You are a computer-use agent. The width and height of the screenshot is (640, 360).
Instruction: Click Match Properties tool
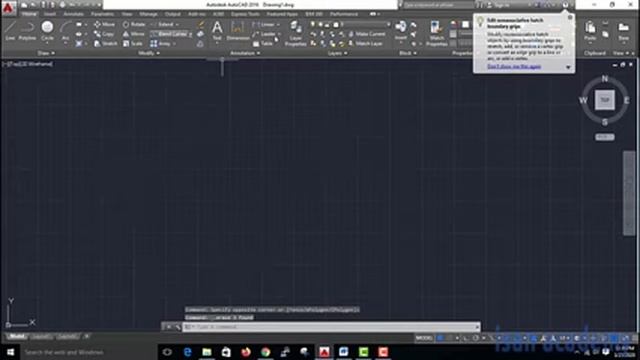437,33
